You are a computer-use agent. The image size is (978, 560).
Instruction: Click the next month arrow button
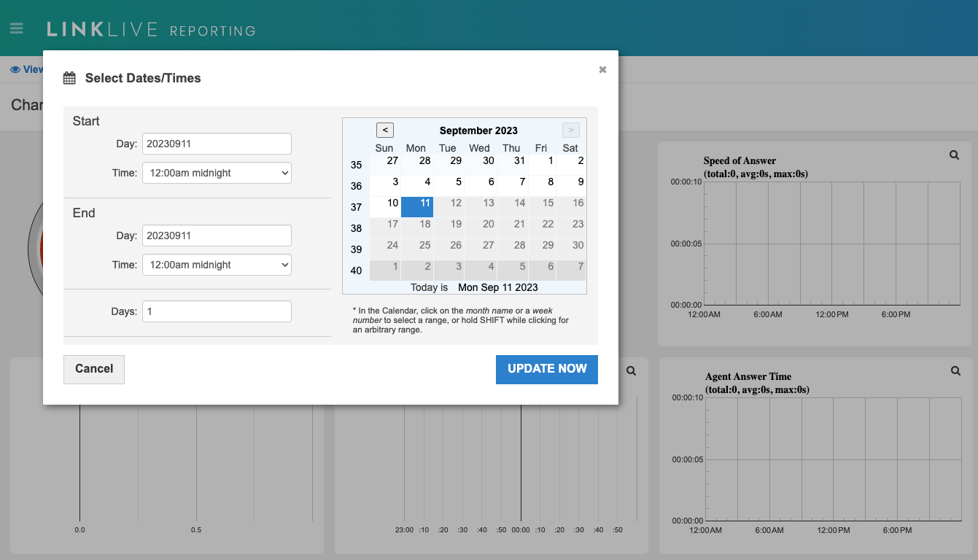coord(571,130)
